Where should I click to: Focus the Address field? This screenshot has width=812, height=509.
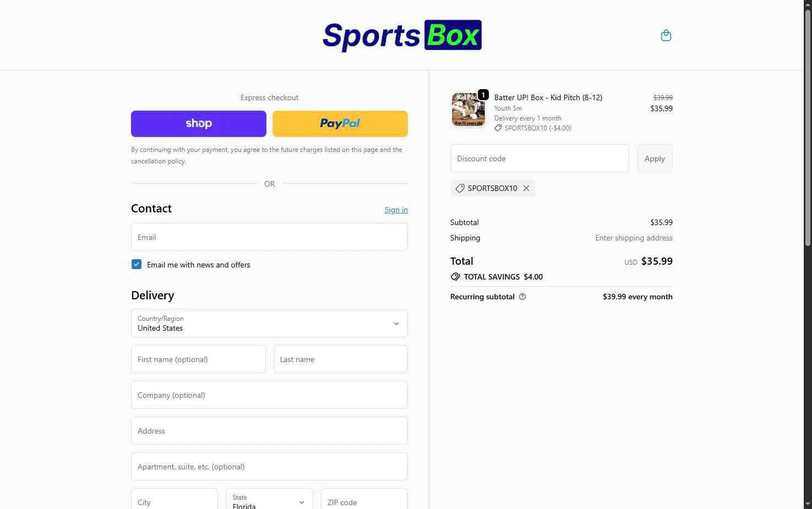tap(269, 431)
